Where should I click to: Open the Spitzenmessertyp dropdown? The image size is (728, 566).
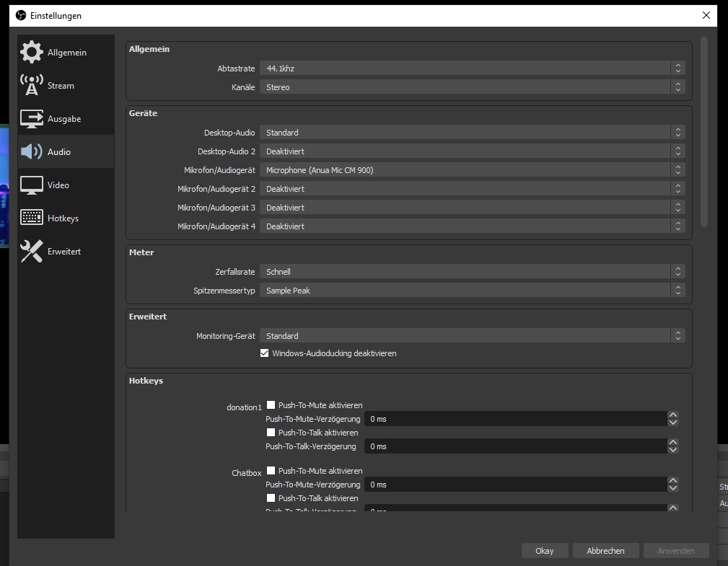472,291
